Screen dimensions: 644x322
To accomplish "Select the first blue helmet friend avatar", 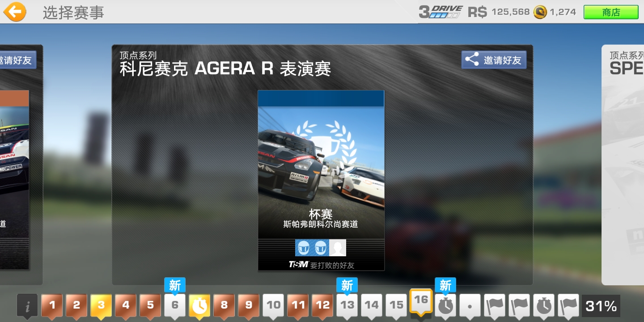I will tap(304, 247).
